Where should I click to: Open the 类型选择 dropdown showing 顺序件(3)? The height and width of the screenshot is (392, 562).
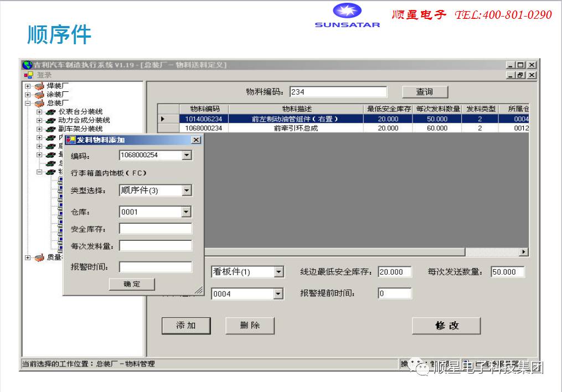point(187,190)
